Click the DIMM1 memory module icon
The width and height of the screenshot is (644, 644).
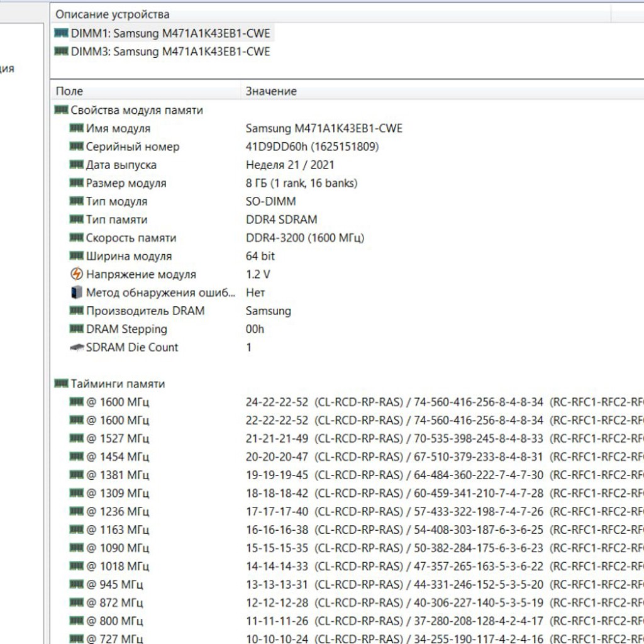pos(61,33)
